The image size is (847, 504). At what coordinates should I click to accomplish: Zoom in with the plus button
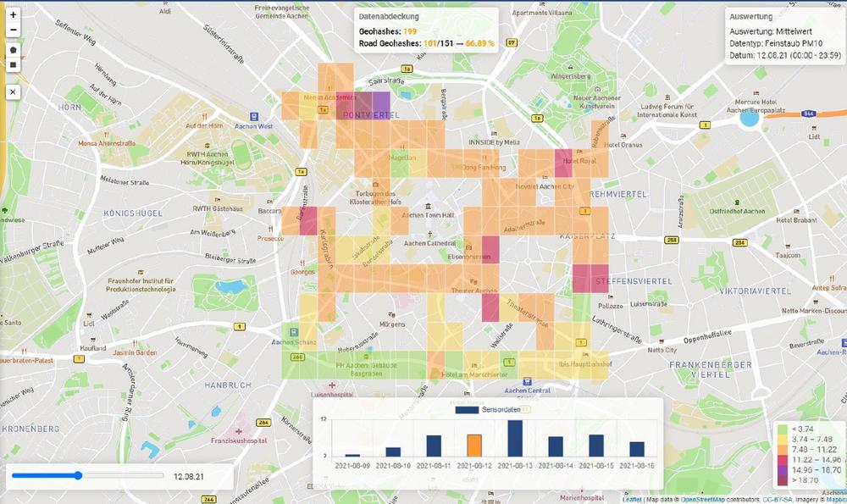click(x=13, y=15)
